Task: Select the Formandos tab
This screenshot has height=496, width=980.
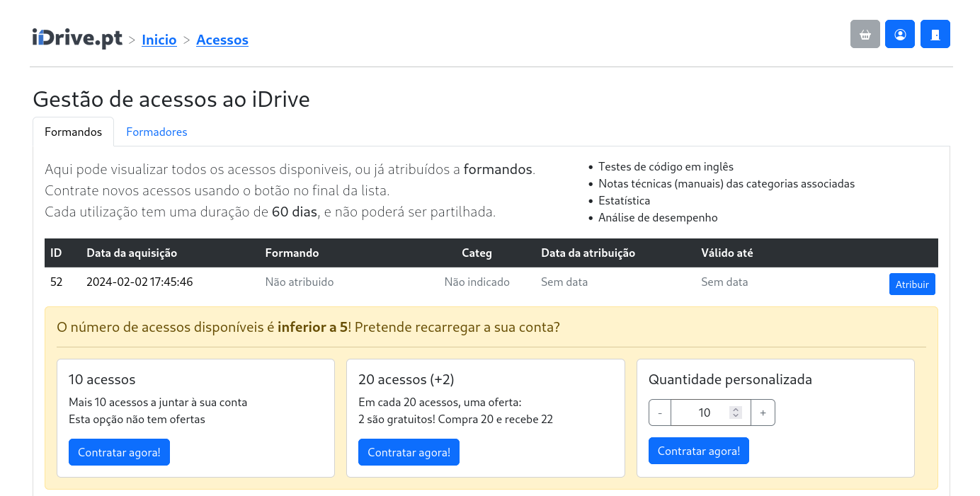Action: pos(73,132)
